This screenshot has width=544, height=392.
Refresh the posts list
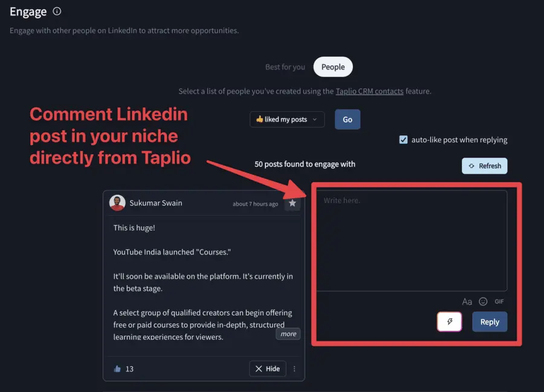[x=484, y=165]
